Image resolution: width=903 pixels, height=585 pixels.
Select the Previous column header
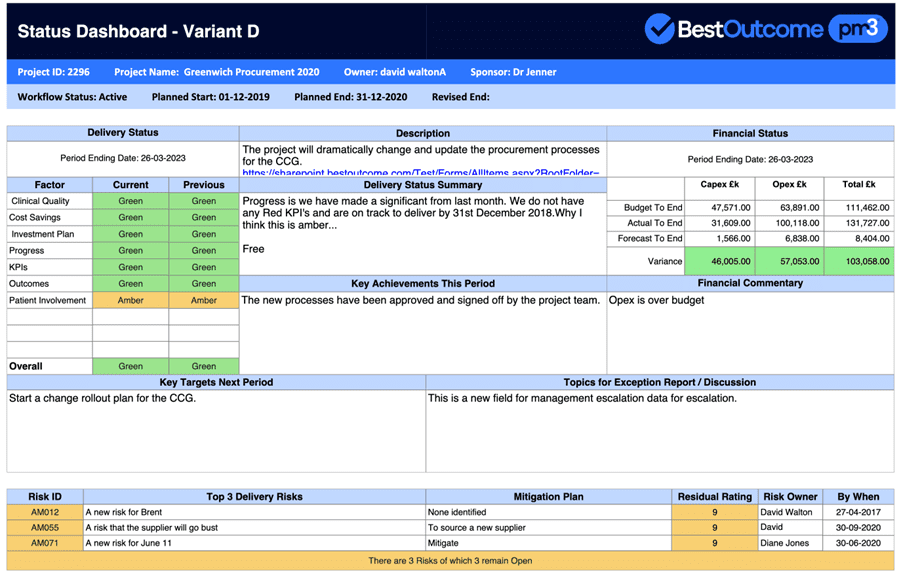point(204,185)
